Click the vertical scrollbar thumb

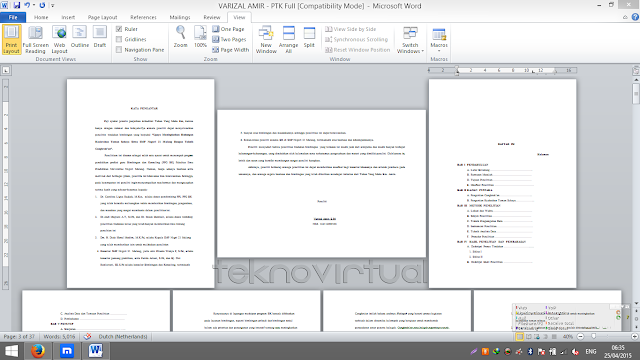coord(636,93)
